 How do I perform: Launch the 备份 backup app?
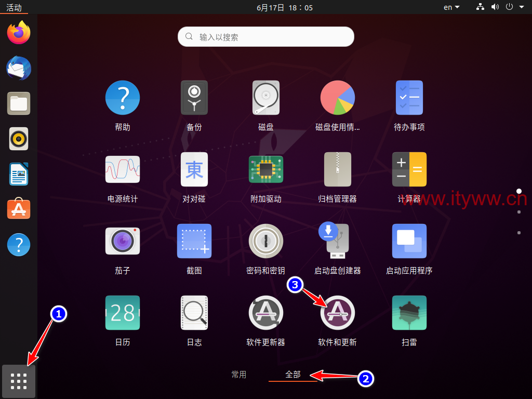[x=194, y=98]
